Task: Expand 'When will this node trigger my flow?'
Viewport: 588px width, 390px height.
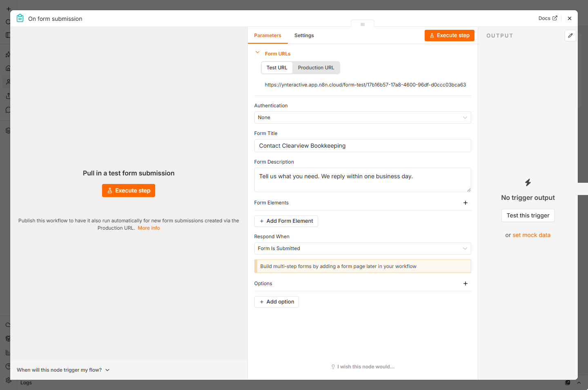Action: (63, 370)
